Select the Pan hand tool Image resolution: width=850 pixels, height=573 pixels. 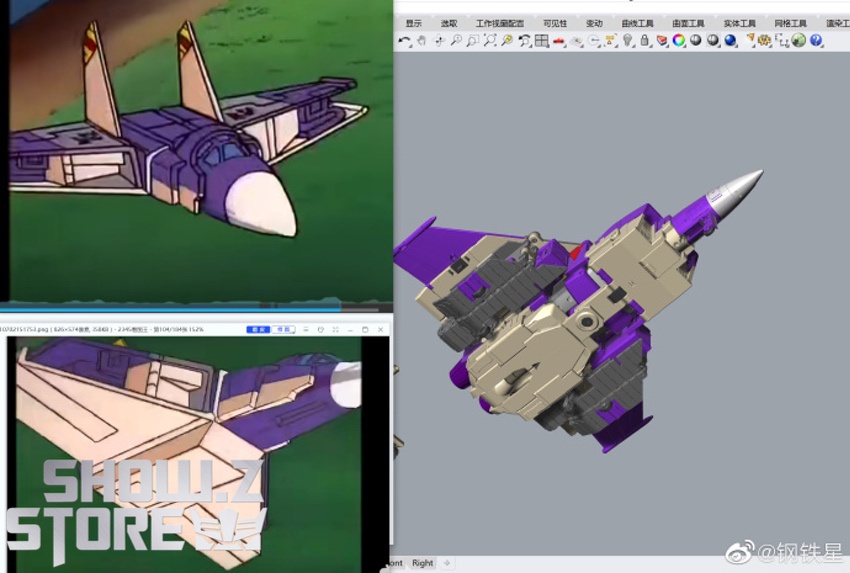pos(421,40)
